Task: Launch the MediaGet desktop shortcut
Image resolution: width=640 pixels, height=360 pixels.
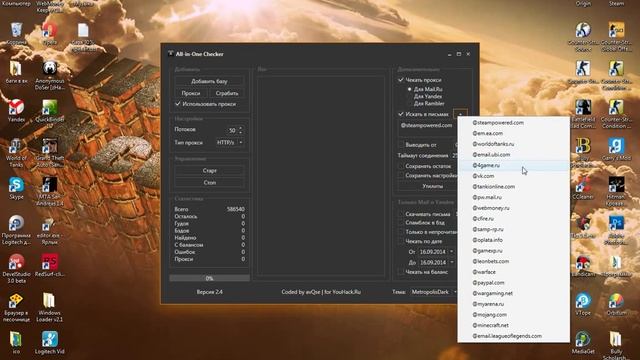Action: 583,343
